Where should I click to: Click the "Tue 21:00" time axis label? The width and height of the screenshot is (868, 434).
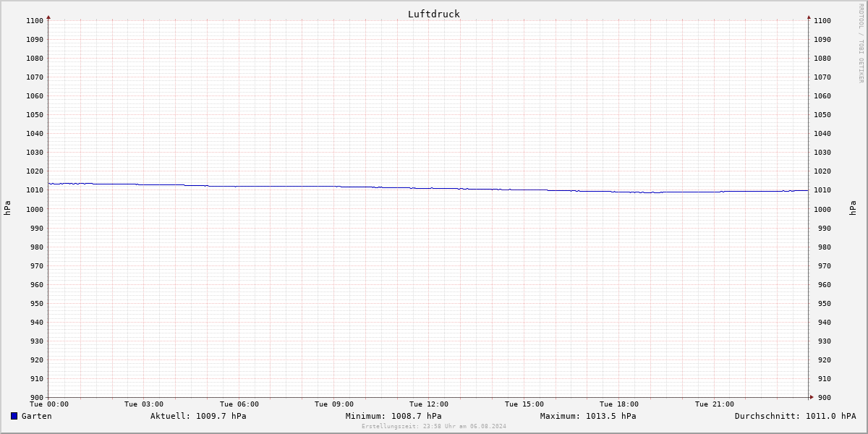(x=715, y=404)
